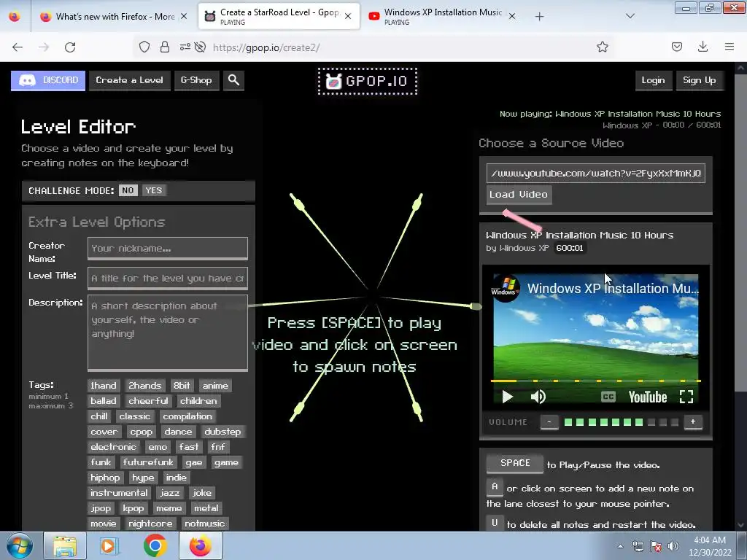The height and width of the screenshot is (560, 747).
Task: Play the YouTube video
Action: pyautogui.click(x=508, y=397)
